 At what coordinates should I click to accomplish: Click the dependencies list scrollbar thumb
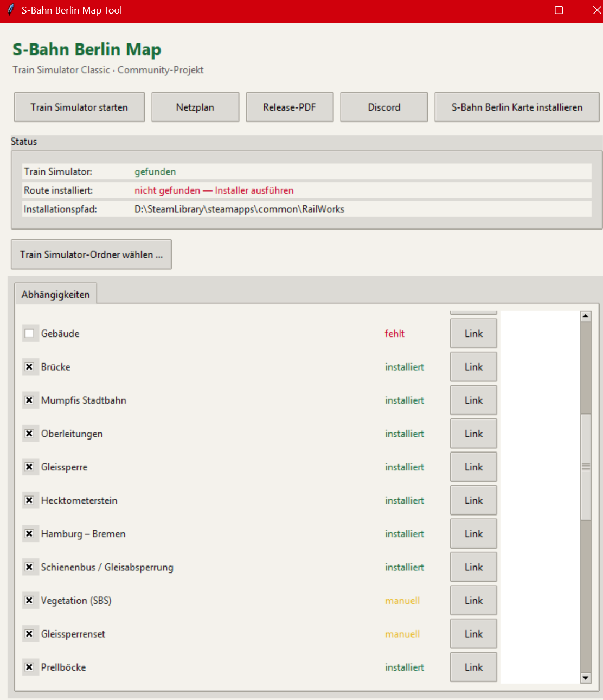tap(586, 467)
